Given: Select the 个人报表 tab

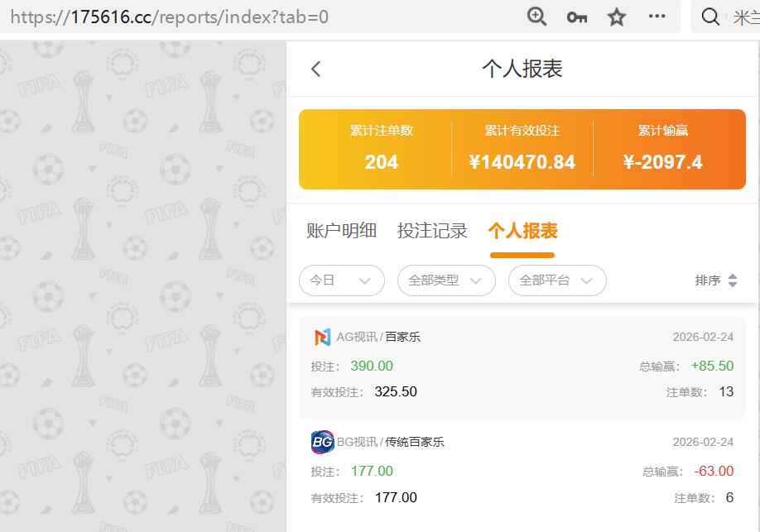Looking at the screenshot, I should (x=521, y=232).
